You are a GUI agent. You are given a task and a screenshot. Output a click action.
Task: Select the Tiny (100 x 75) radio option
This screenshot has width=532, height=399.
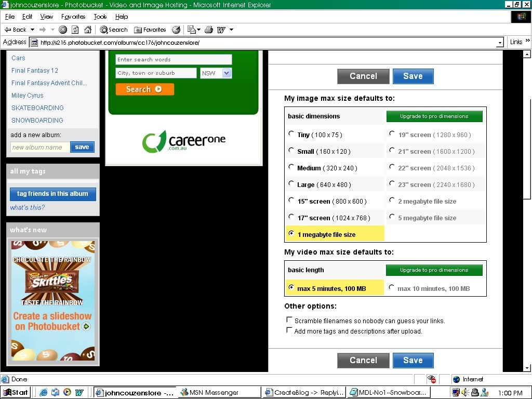291,134
